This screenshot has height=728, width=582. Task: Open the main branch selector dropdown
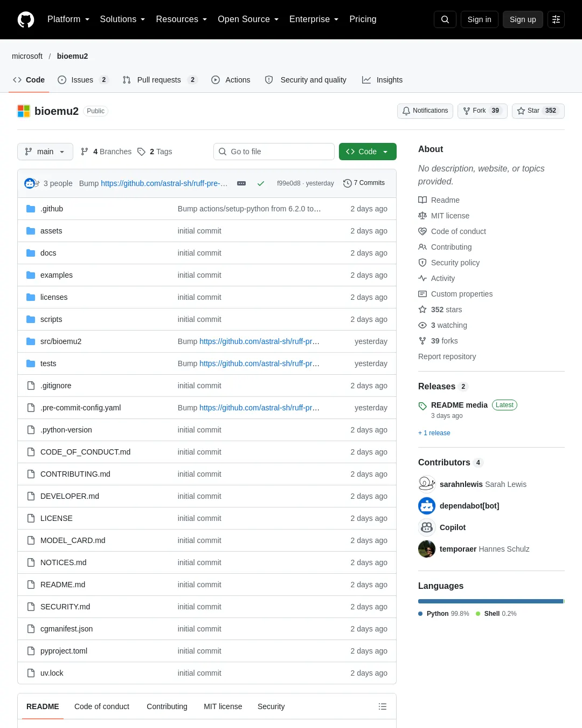(x=45, y=152)
